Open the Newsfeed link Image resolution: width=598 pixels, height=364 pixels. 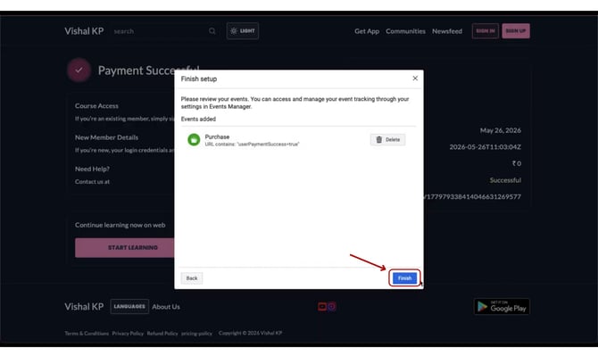pyautogui.click(x=447, y=31)
